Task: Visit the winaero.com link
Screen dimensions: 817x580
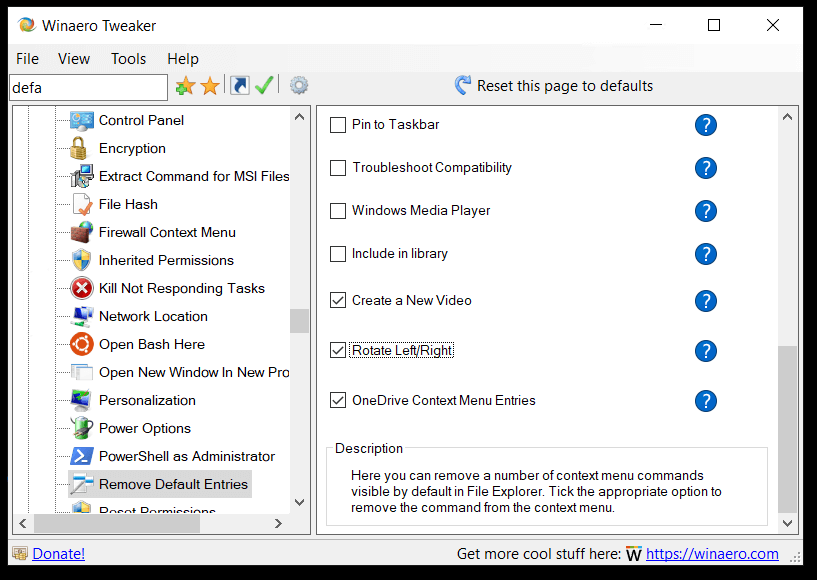Action: tap(712, 554)
